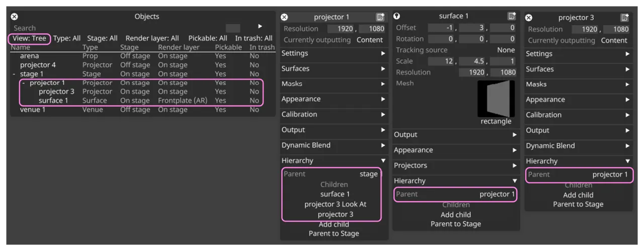Open the notes icon in the projector 3 title bar
Viewport: 644px width, 251px height.
pos(624,18)
